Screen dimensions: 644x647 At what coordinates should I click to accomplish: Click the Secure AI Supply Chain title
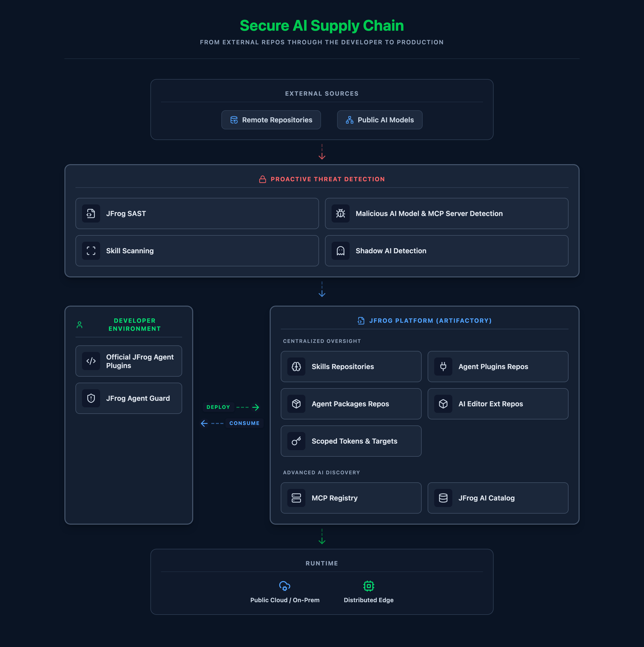point(322,25)
